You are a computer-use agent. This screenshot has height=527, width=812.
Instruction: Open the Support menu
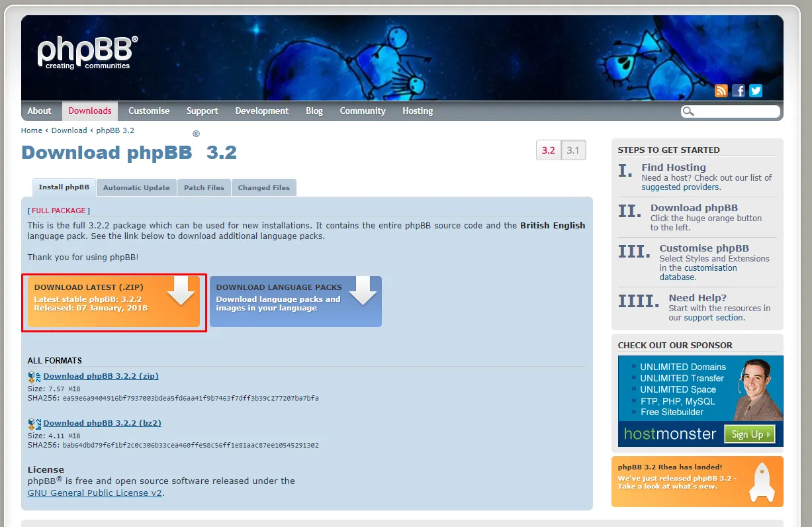202,111
